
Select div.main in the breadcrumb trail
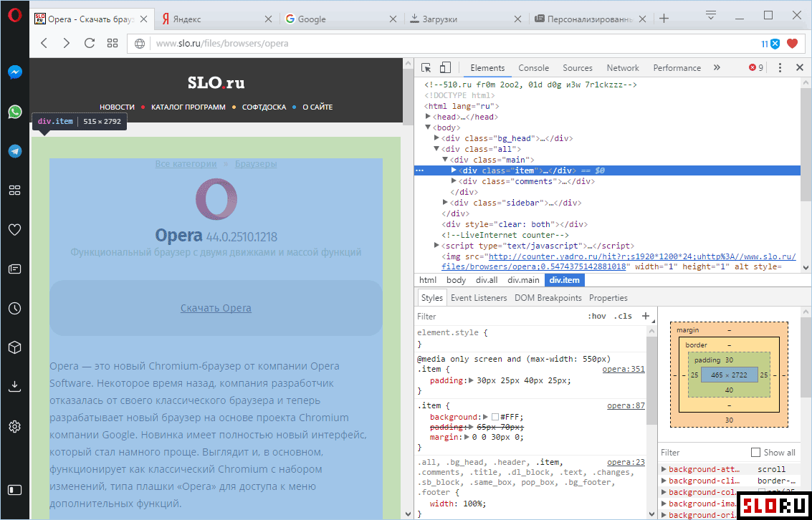pyautogui.click(x=523, y=280)
